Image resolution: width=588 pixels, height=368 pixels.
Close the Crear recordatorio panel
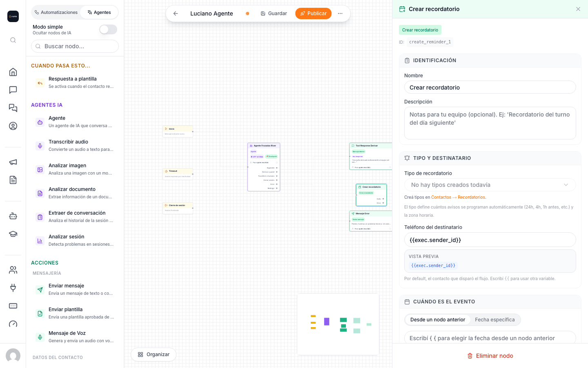pos(578,9)
